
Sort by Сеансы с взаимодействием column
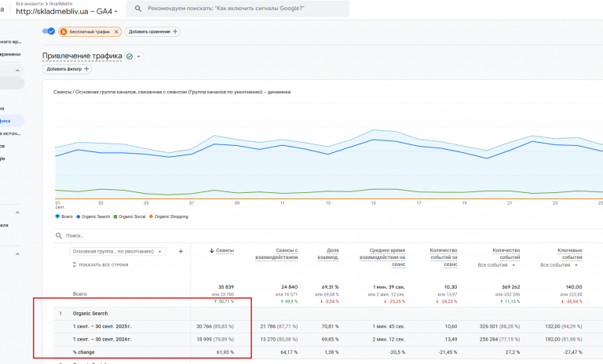(276, 254)
